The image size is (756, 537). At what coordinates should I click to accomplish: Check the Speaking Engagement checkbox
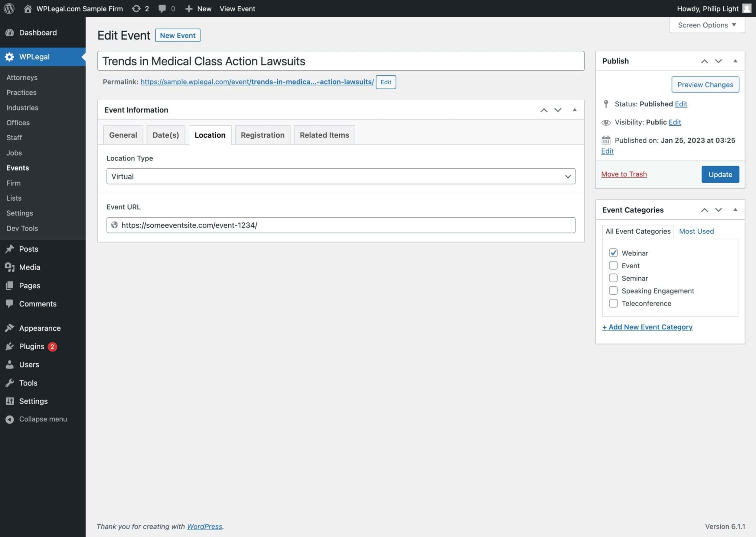613,290
